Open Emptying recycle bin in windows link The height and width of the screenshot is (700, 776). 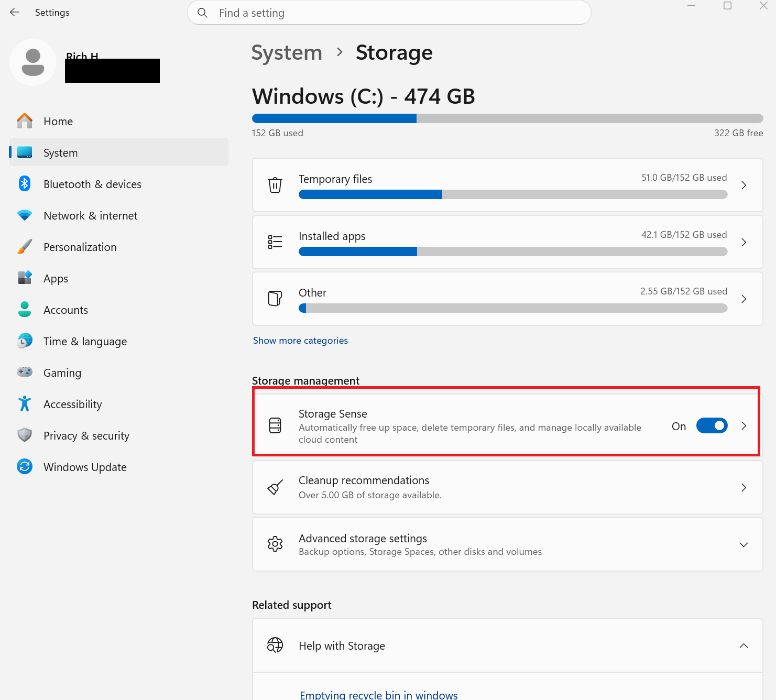click(378, 695)
